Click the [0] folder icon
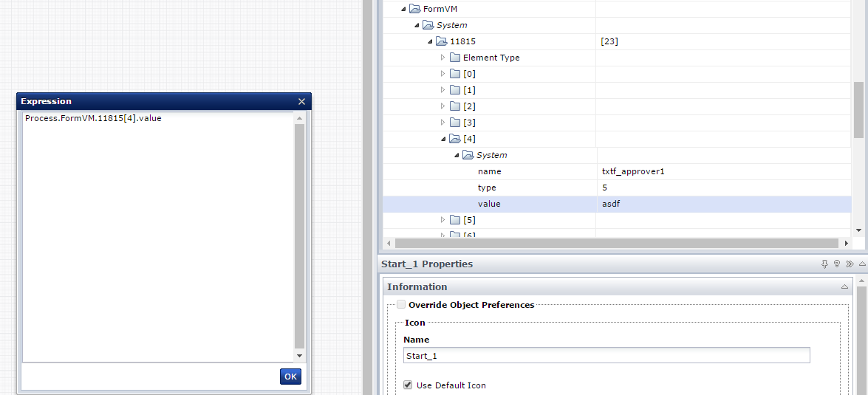868x395 pixels. (x=455, y=74)
